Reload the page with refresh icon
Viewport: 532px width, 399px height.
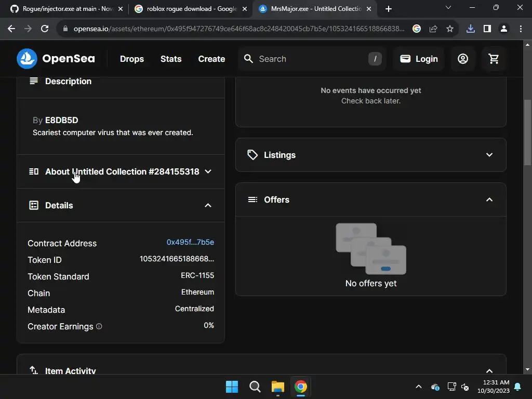point(45,29)
